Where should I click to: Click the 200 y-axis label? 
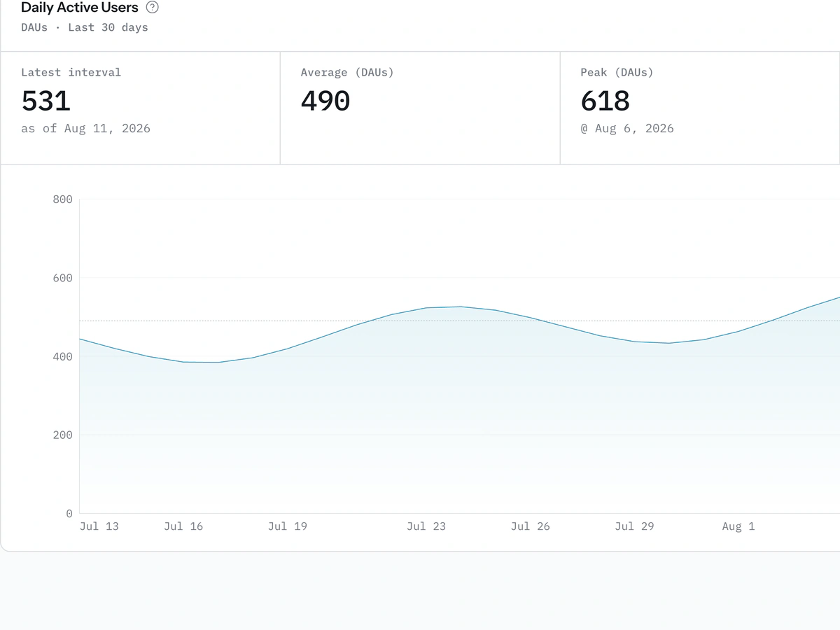pos(62,435)
